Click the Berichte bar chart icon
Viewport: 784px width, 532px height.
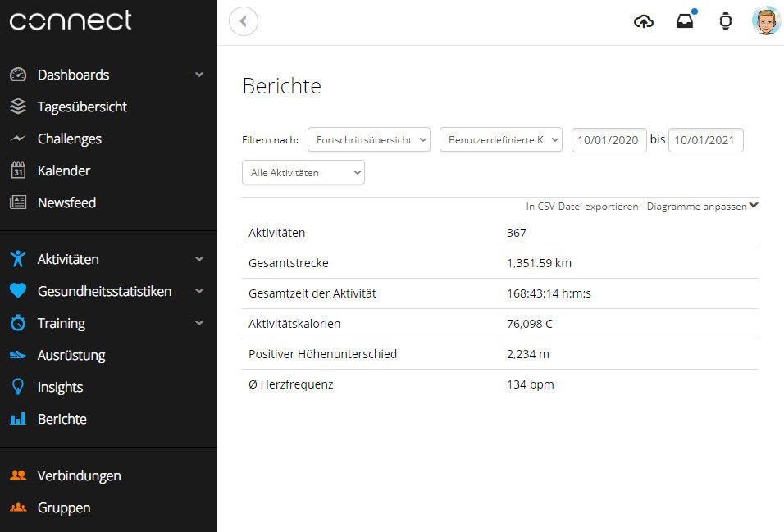click(18, 419)
